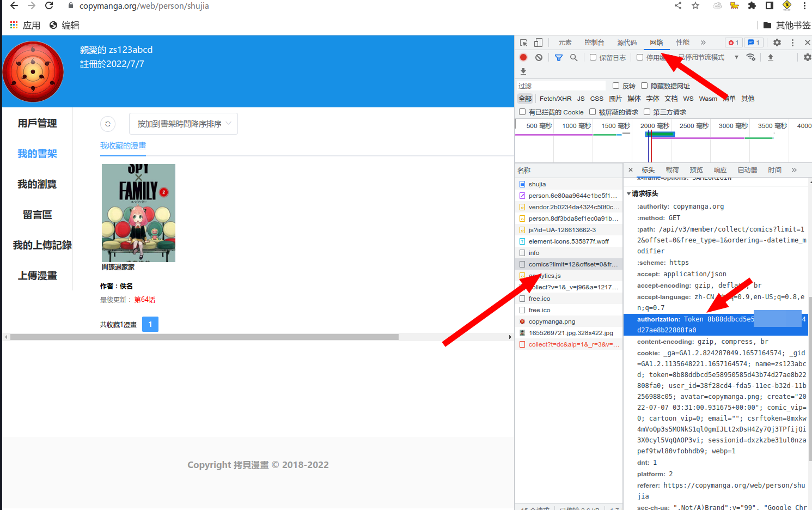Filter requests by 图片 type
Viewport: 812px width, 510px height.
coord(615,99)
